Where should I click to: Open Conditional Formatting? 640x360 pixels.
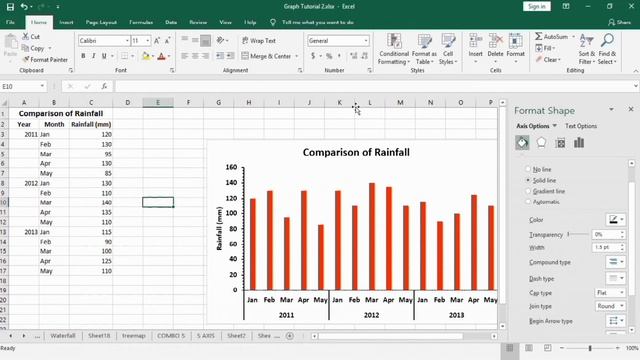click(393, 49)
